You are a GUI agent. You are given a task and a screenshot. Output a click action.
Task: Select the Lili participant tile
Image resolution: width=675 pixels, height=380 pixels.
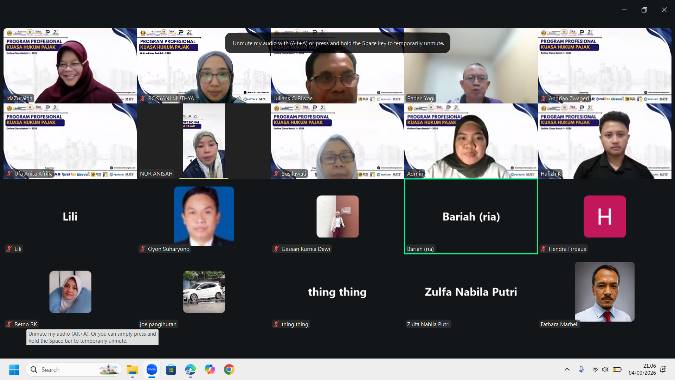pyautogui.click(x=70, y=216)
